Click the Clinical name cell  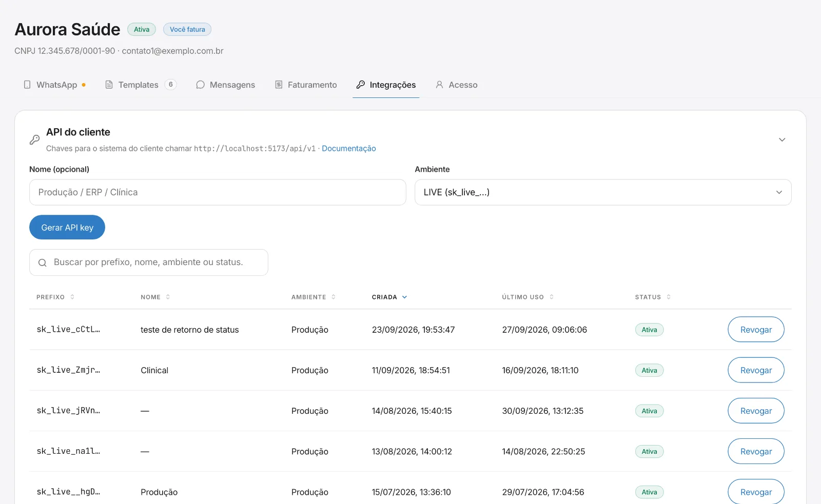(154, 370)
